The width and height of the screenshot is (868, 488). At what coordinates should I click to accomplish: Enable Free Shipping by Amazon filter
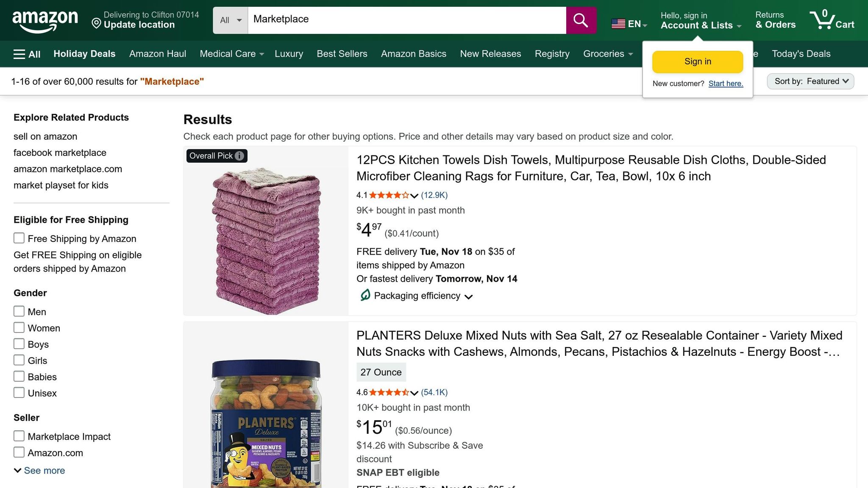tap(19, 238)
